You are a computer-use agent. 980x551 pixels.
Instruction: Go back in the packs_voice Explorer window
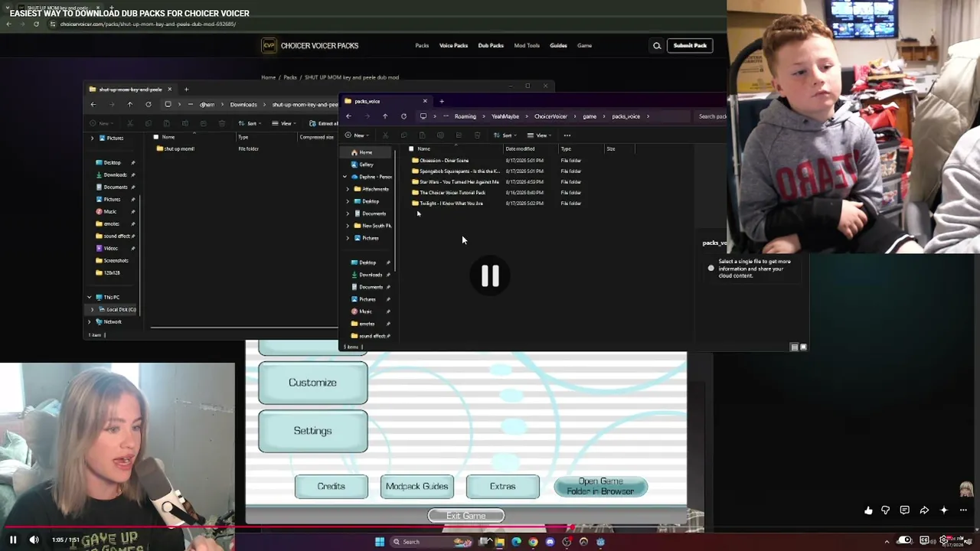(348, 116)
